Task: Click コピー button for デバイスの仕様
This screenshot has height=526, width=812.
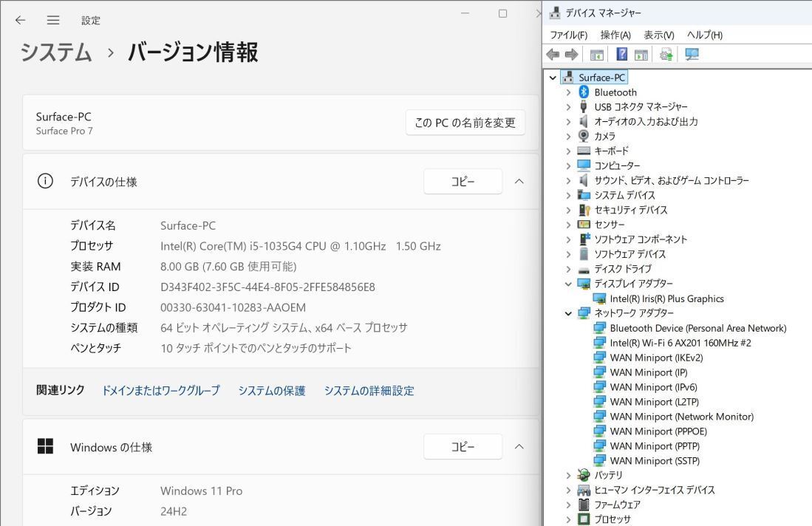Action: tap(463, 181)
